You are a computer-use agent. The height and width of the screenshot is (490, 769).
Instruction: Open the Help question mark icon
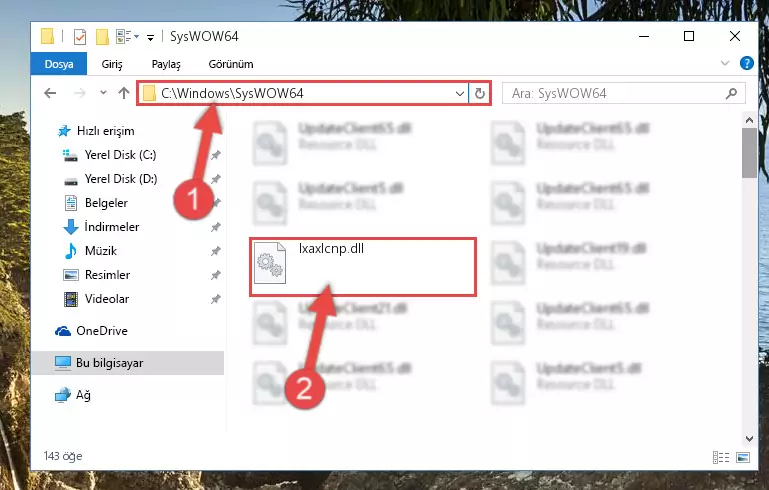coord(746,64)
